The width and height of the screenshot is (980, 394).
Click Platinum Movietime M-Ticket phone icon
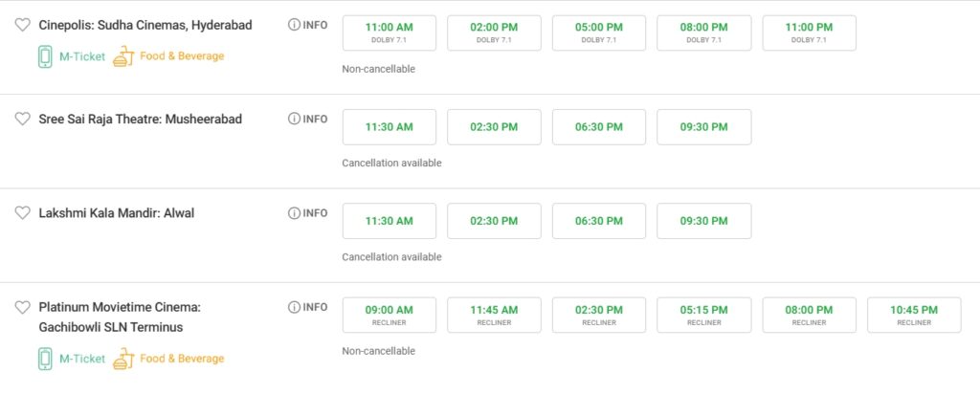click(45, 359)
